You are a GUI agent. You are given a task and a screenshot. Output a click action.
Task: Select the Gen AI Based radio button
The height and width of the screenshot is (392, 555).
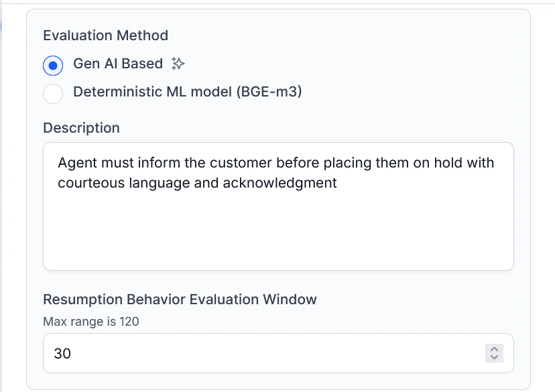tap(53, 65)
